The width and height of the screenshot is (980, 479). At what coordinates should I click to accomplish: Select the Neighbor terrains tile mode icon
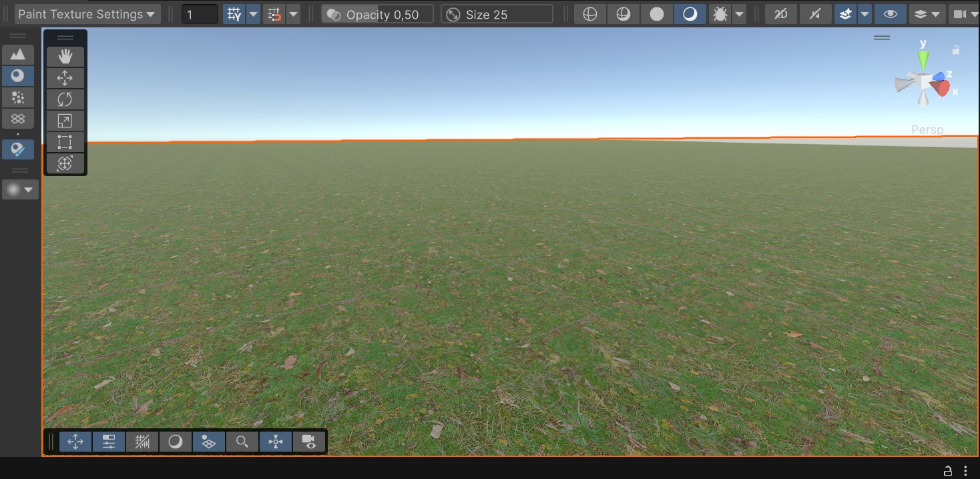click(18, 119)
